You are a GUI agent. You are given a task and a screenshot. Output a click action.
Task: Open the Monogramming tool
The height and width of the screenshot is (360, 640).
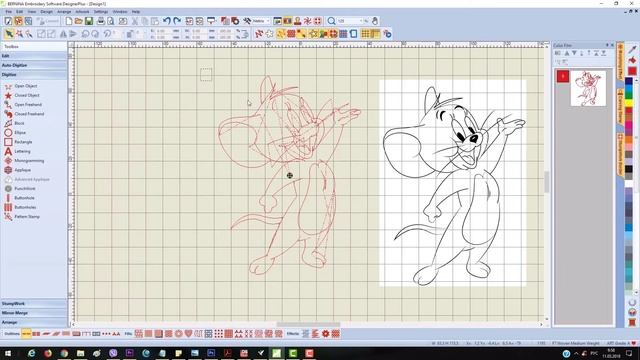(x=24, y=161)
